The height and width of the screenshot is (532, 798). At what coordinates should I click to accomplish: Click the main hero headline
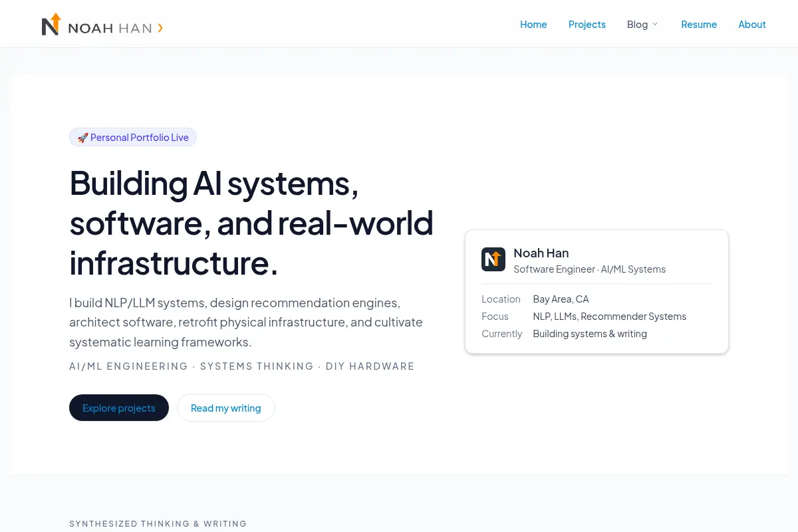pyautogui.click(x=251, y=223)
